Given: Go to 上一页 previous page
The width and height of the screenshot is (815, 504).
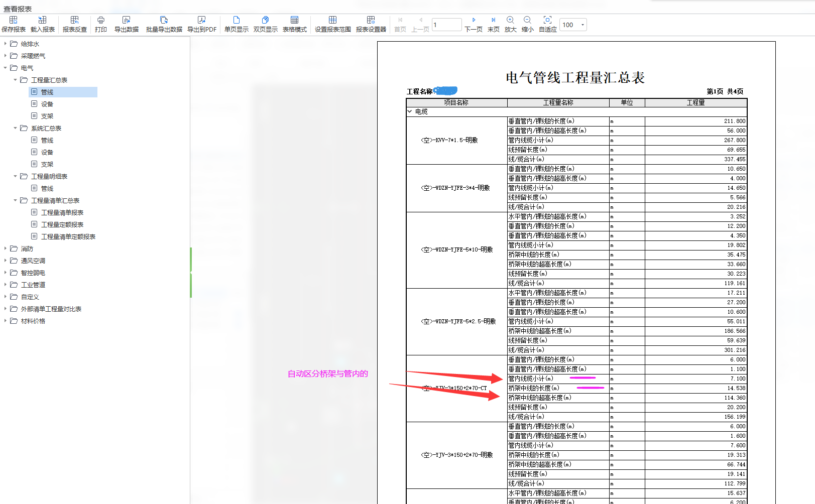Looking at the screenshot, I should pos(420,24).
